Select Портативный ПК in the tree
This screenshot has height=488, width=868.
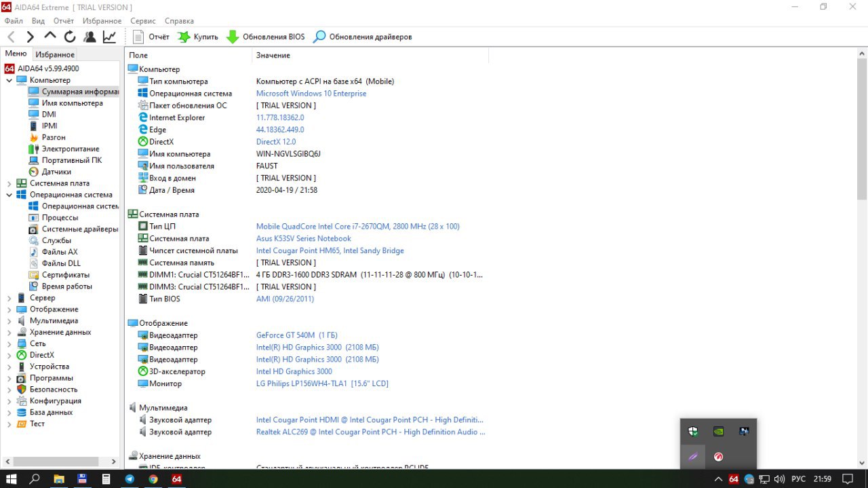[72, 161]
